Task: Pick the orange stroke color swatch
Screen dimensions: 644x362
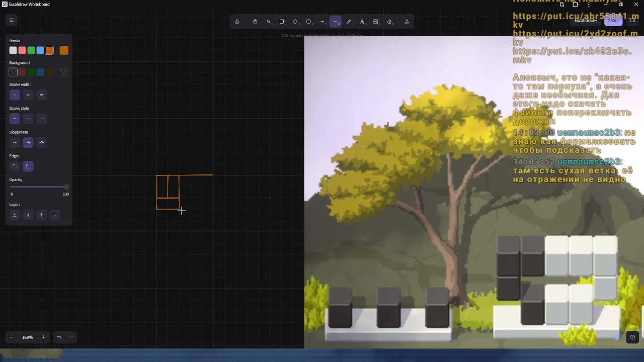Action: point(49,50)
